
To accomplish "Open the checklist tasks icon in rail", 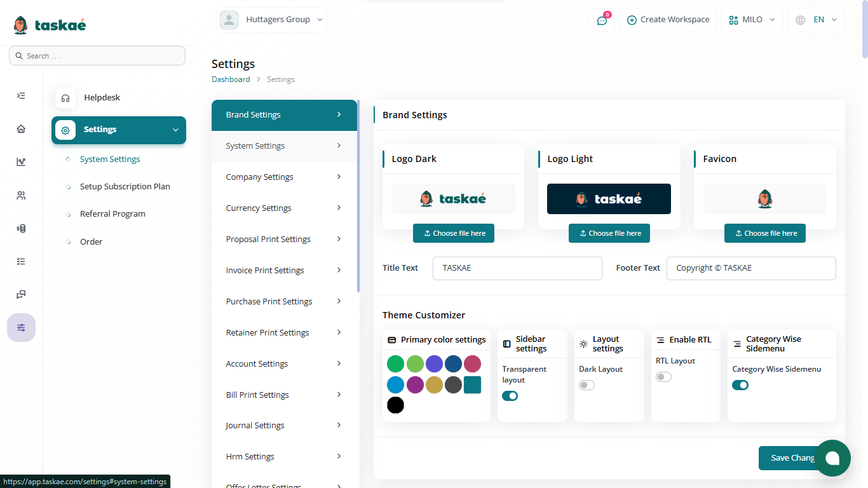I will pos(21,261).
